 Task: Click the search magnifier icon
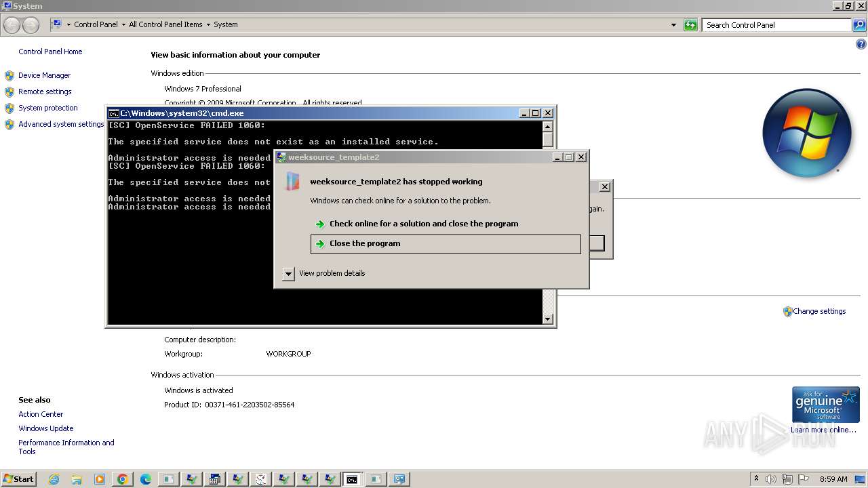(859, 25)
